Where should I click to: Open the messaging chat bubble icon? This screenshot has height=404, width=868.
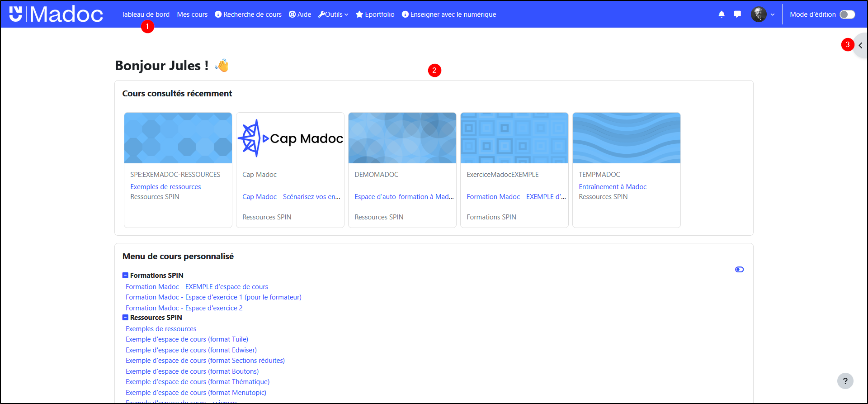[737, 14]
